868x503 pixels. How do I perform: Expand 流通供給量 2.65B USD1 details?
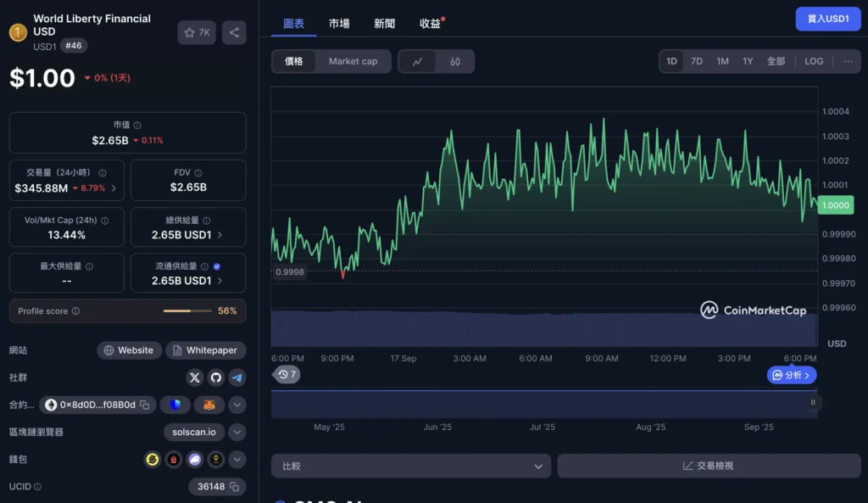tap(220, 281)
